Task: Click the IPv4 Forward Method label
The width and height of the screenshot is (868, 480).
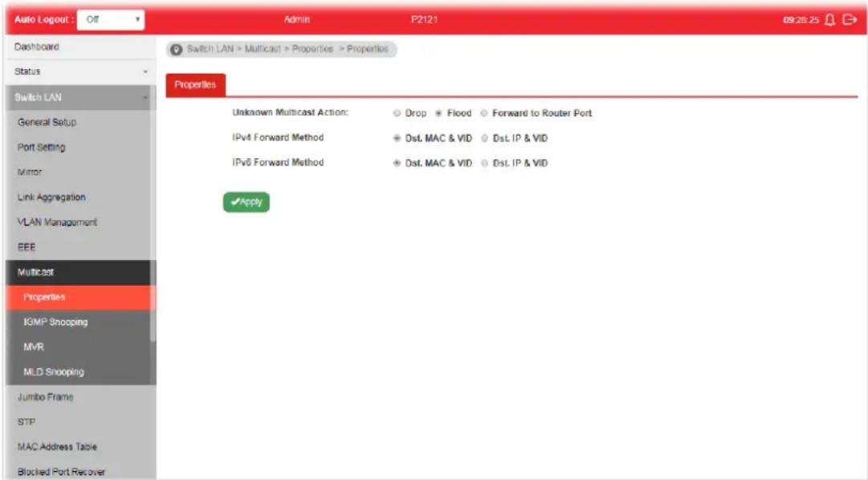Action: pos(278,137)
